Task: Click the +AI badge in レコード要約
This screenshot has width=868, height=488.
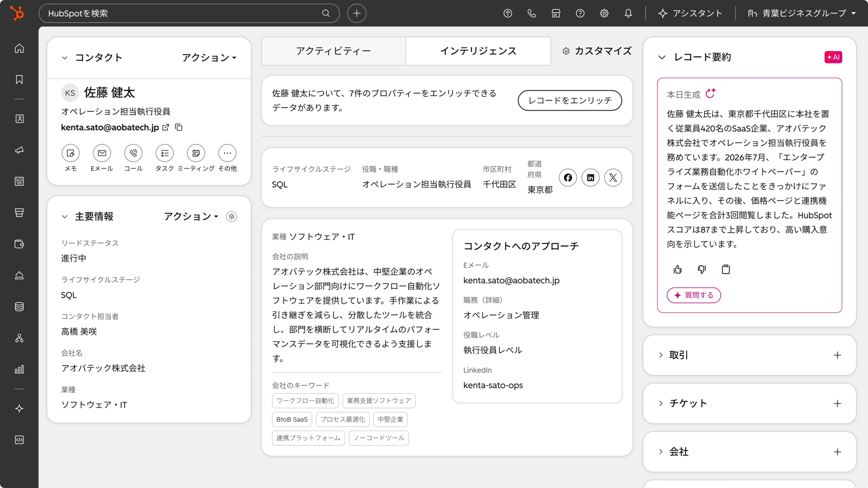Action: [x=833, y=57]
